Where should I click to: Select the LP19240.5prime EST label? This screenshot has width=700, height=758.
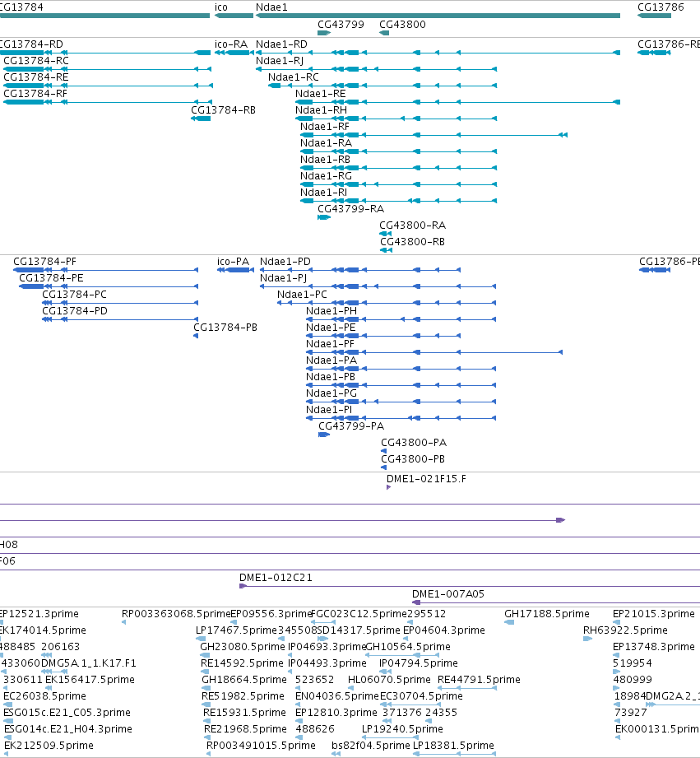(x=402, y=728)
